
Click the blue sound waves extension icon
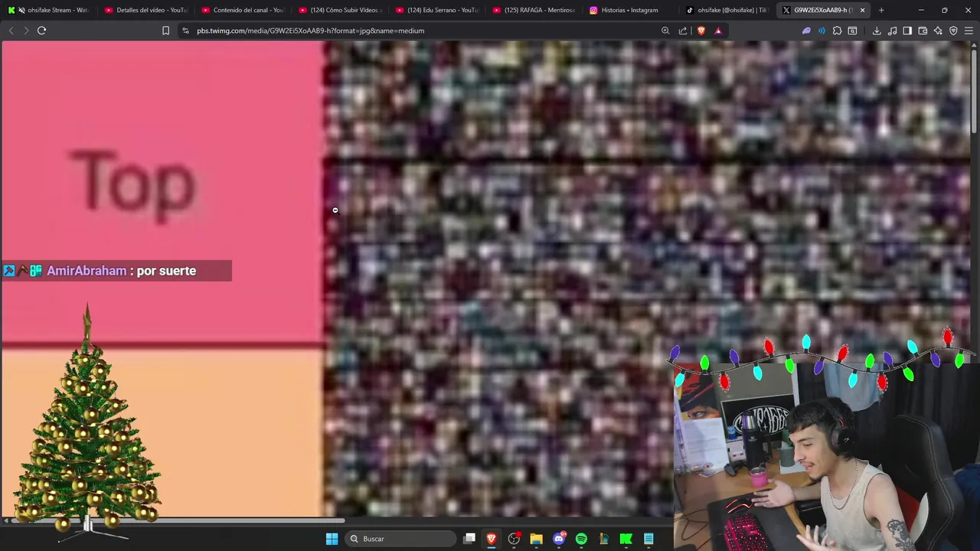pyautogui.click(x=822, y=31)
